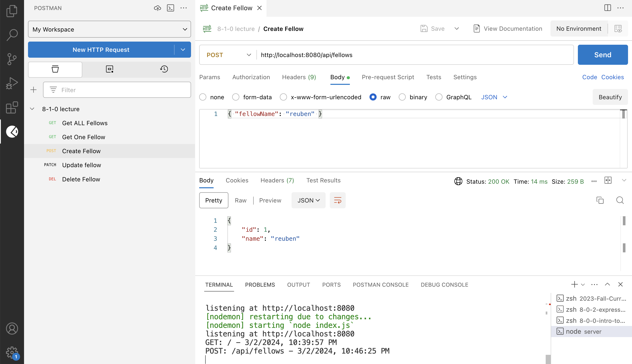Image resolution: width=632 pixels, height=364 pixels.
Task: Toggle the word wrap icon in response
Action: (x=338, y=200)
